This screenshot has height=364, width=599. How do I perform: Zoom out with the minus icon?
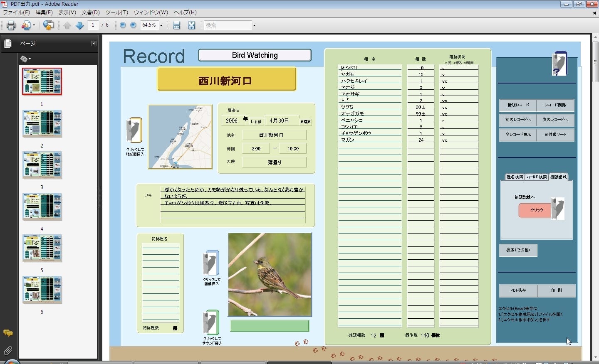point(123,25)
